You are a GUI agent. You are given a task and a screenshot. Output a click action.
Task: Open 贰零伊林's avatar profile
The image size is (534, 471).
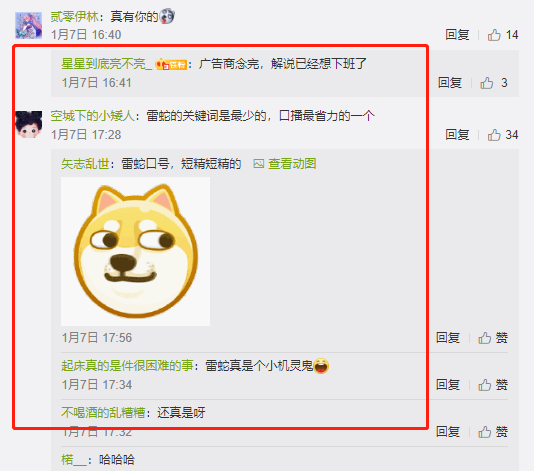[x=29, y=26]
